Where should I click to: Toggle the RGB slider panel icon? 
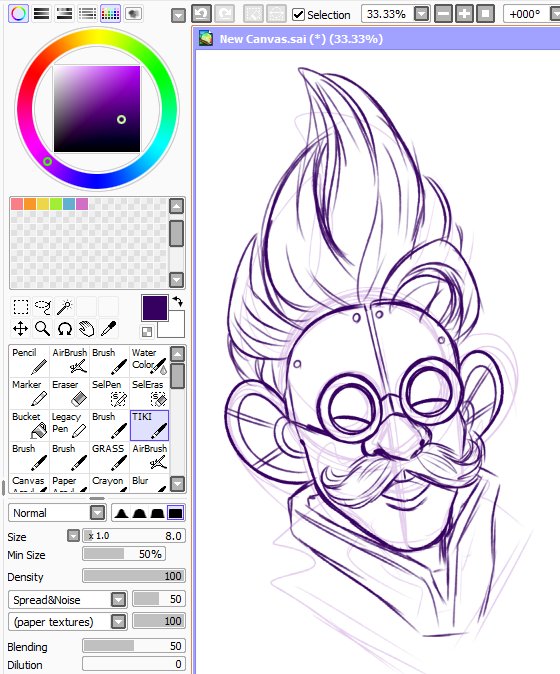pos(41,14)
